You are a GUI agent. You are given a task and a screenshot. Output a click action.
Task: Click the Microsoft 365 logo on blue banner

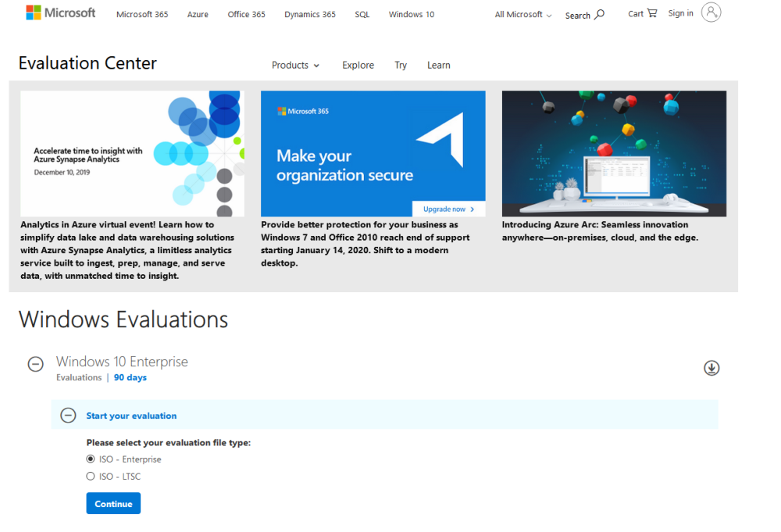tap(303, 111)
